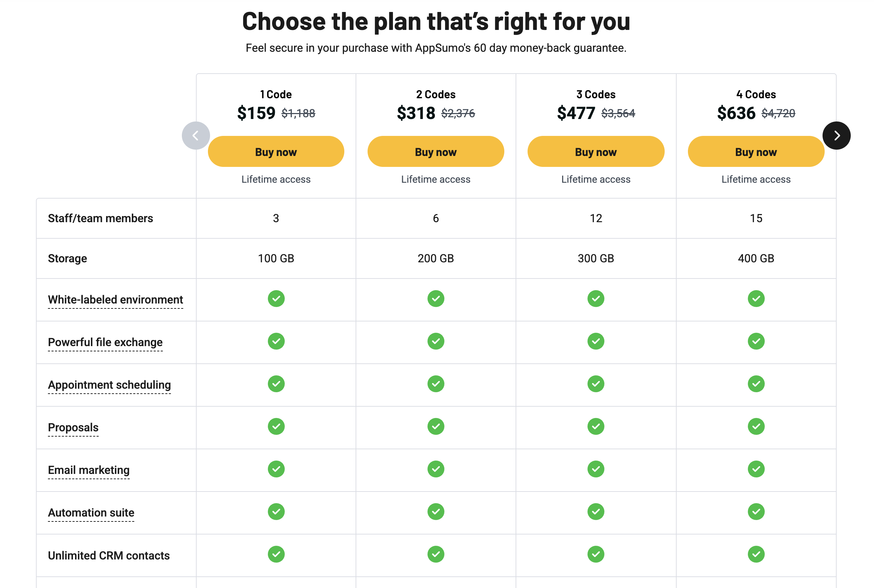Click Appointment scheduling checkmark under 3 Codes
This screenshot has height=588, width=874.
click(595, 384)
